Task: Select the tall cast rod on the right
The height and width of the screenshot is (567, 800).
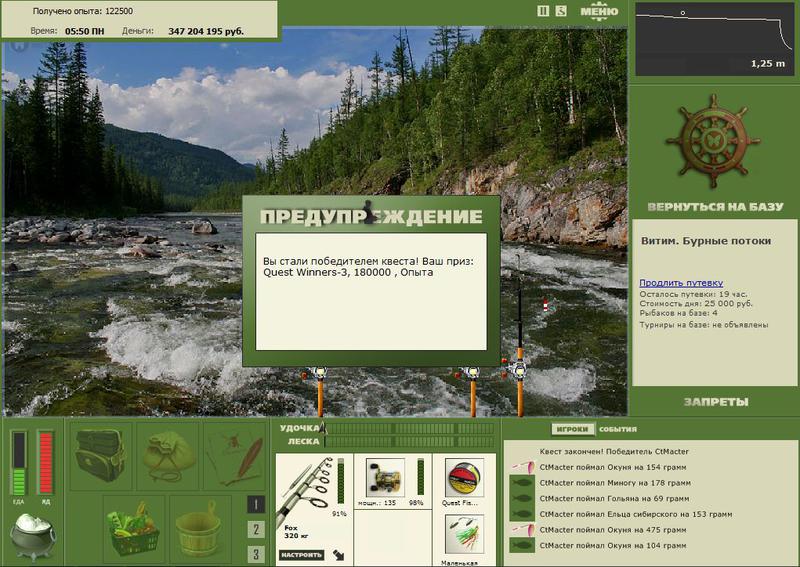Action: click(519, 337)
